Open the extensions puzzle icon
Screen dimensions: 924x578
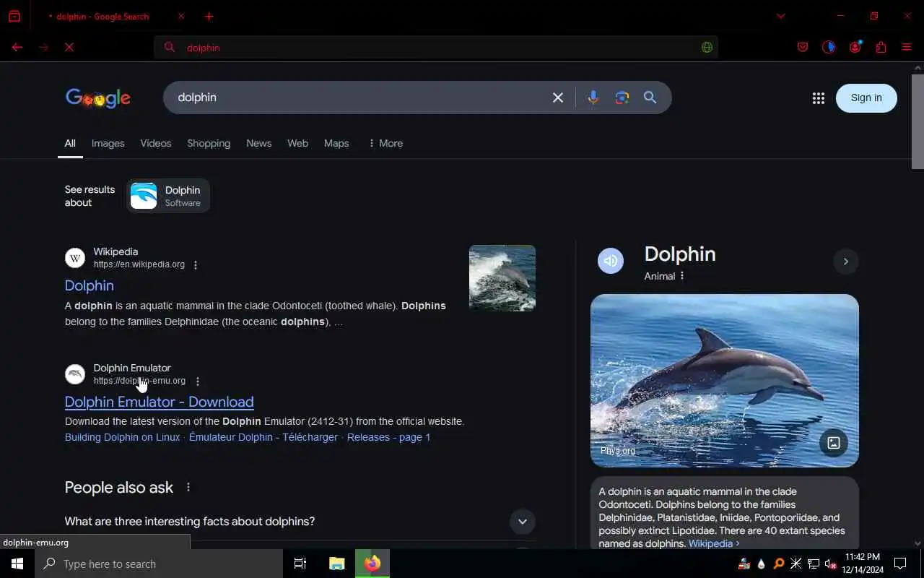pyautogui.click(x=881, y=47)
